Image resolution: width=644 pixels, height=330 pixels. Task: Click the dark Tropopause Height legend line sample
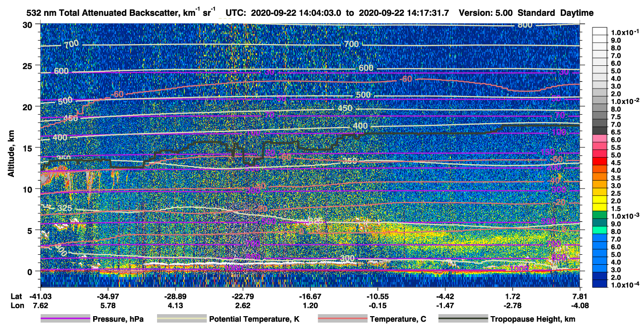[463, 319]
